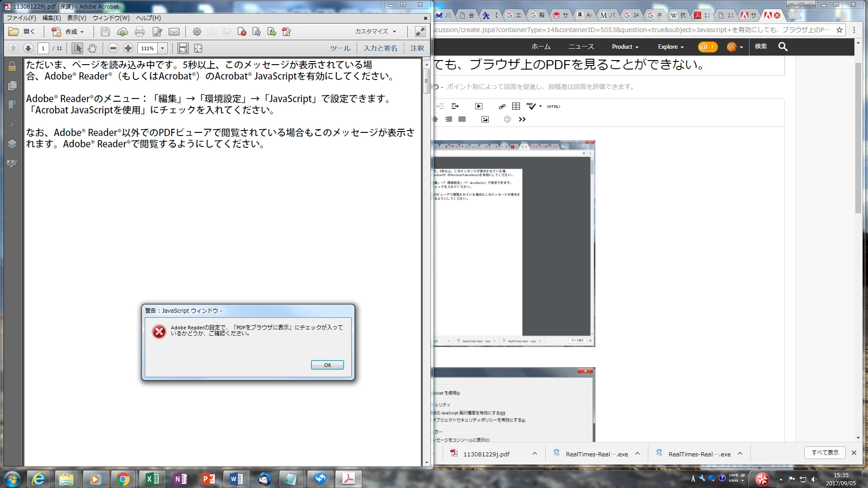This screenshot has height=488, width=868.
Task: Click the upload to cloud icon
Action: pos(122,32)
